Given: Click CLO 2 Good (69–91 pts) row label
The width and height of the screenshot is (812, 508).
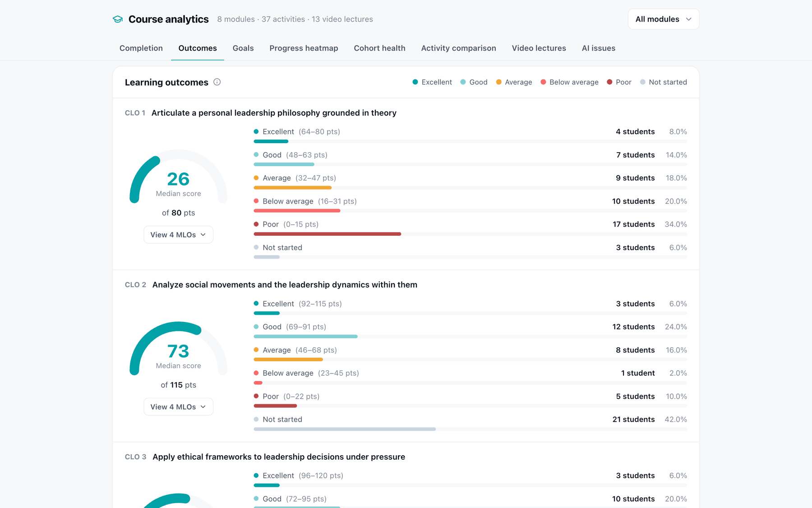Looking at the screenshot, I should click(x=290, y=327).
